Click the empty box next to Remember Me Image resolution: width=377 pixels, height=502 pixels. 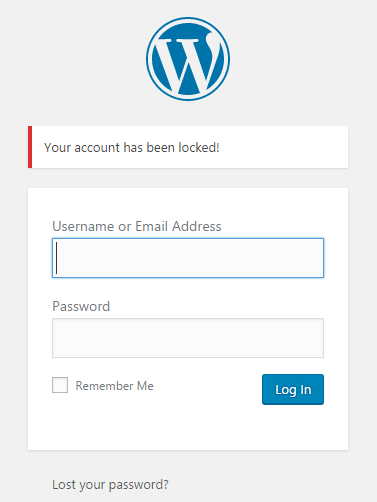pyautogui.click(x=60, y=385)
